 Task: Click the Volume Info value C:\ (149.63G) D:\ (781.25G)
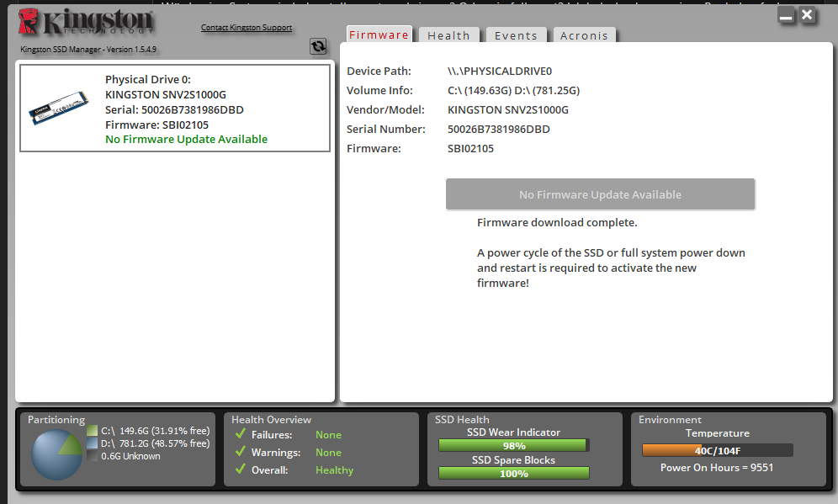point(513,90)
